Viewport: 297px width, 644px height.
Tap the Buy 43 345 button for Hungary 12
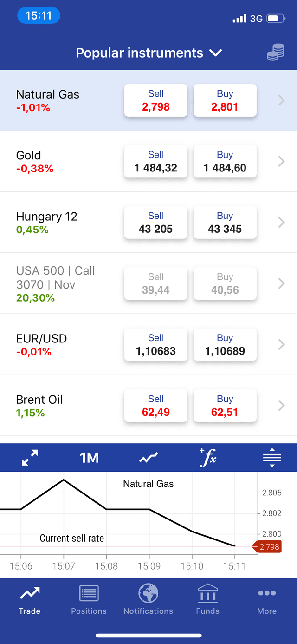(225, 222)
